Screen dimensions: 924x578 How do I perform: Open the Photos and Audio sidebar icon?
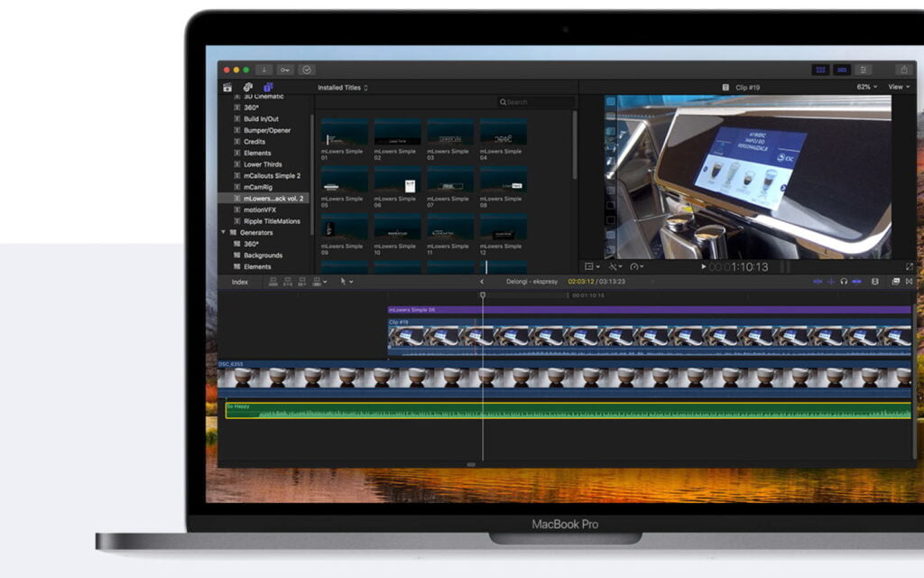click(x=247, y=88)
